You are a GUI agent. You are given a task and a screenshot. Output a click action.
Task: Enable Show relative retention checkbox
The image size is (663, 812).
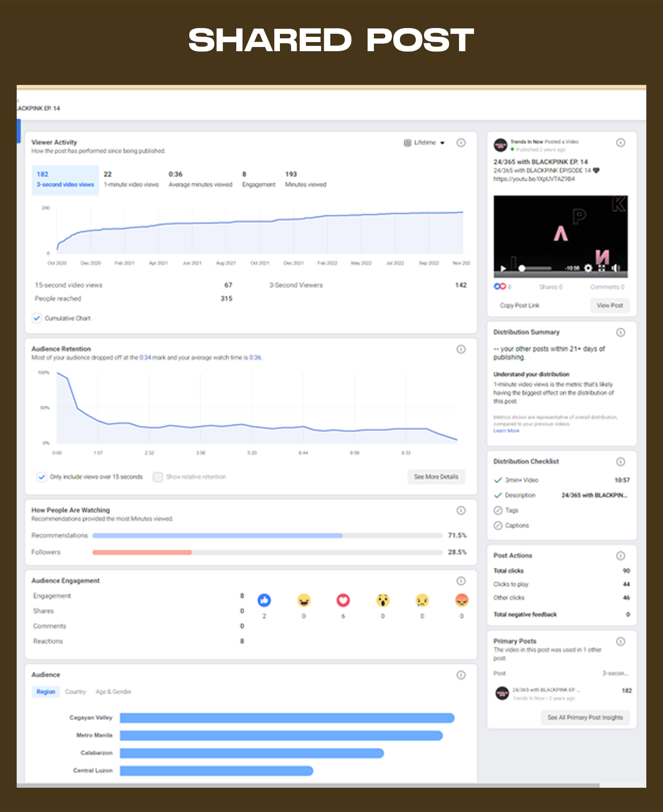click(x=157, y=477)
